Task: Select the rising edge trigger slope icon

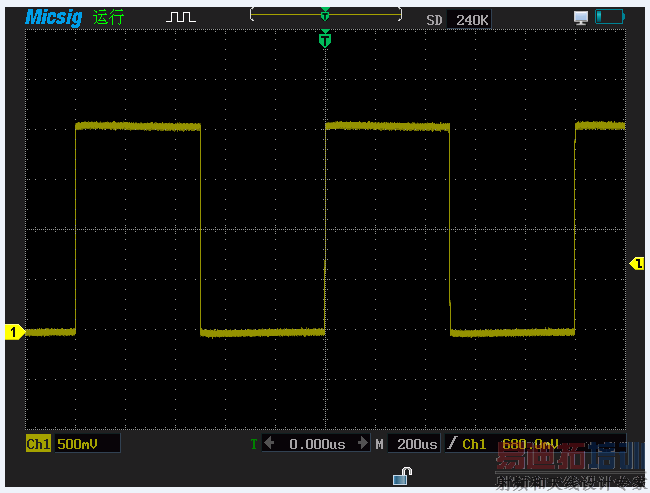Action: [x=452, y=443]
